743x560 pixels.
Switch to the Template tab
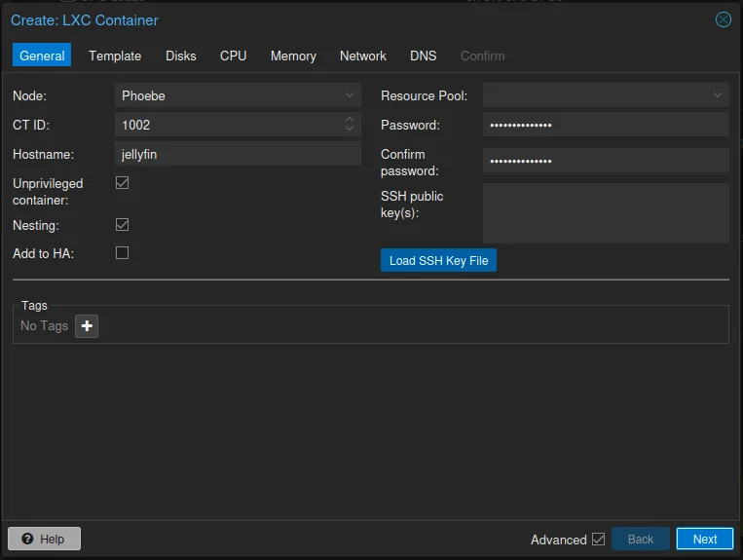pos(115,56)
